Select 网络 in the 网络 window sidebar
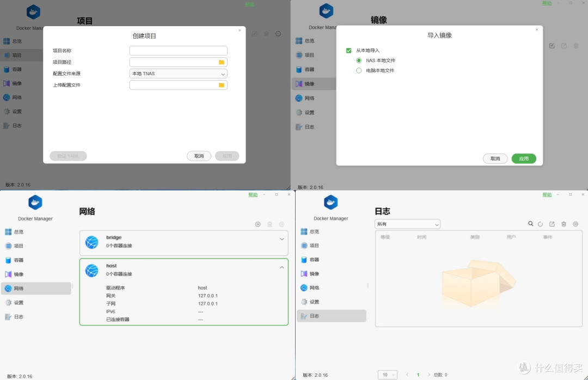Viewport: 588px width, 380px height. 36,289
